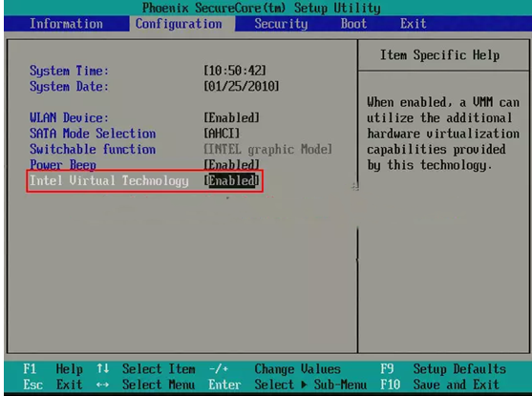Viewport: 532px width, 396px height.
Task: Select the Switchable function label
Action: click(x=93, y=149)
